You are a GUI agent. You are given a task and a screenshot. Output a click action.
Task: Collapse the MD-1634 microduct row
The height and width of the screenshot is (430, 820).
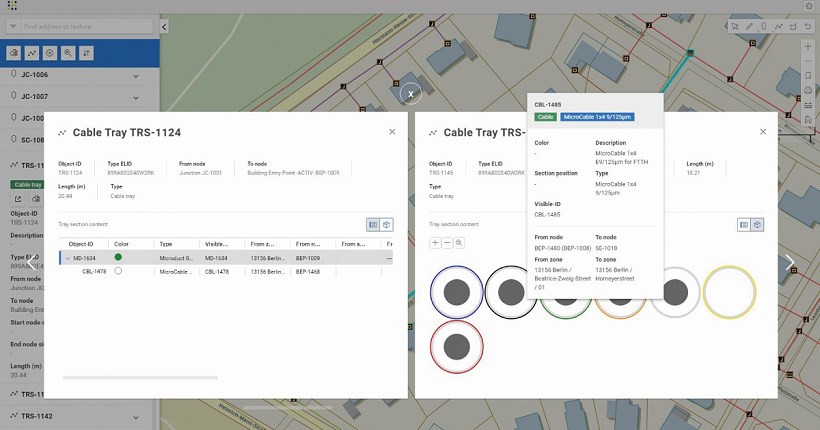point(67,258)
